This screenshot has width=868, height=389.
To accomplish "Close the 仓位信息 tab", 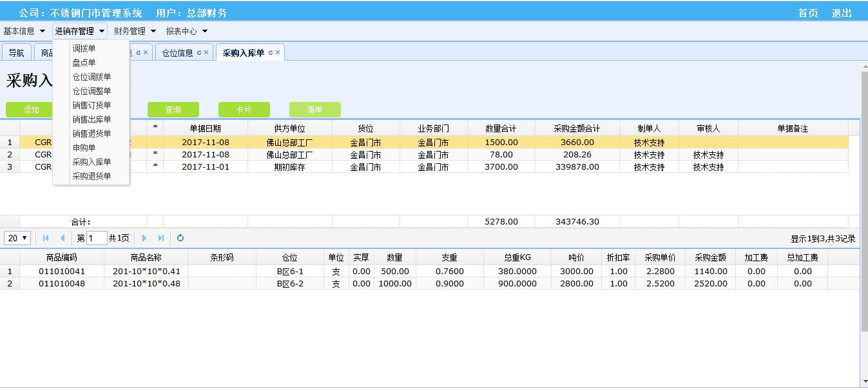I will point(206,53).
